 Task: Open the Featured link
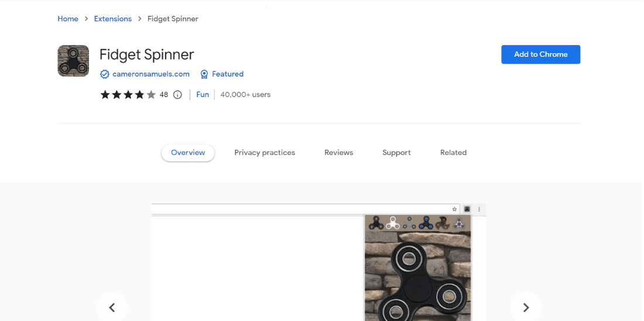click(x=228, y=74)
